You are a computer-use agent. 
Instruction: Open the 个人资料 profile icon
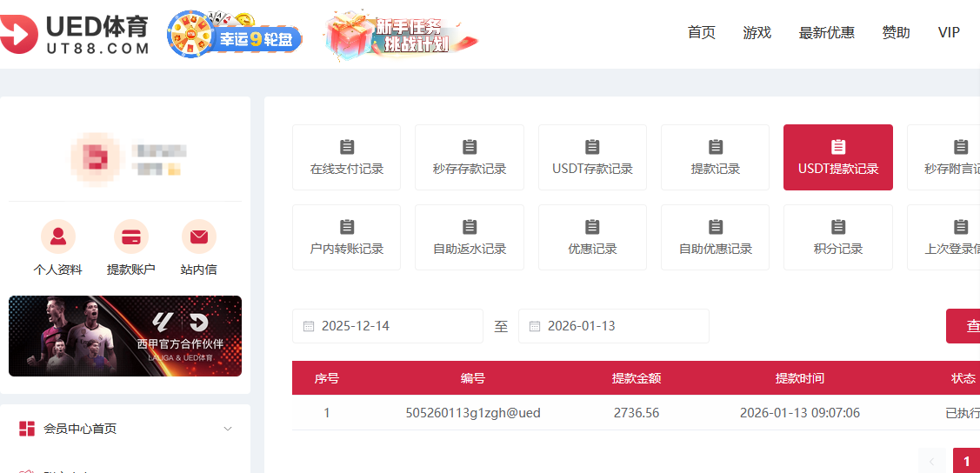[58, 236]
